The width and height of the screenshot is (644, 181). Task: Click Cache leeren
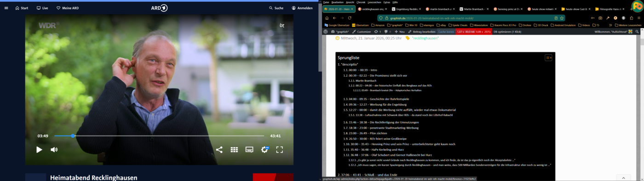click(x=446, y=32)
